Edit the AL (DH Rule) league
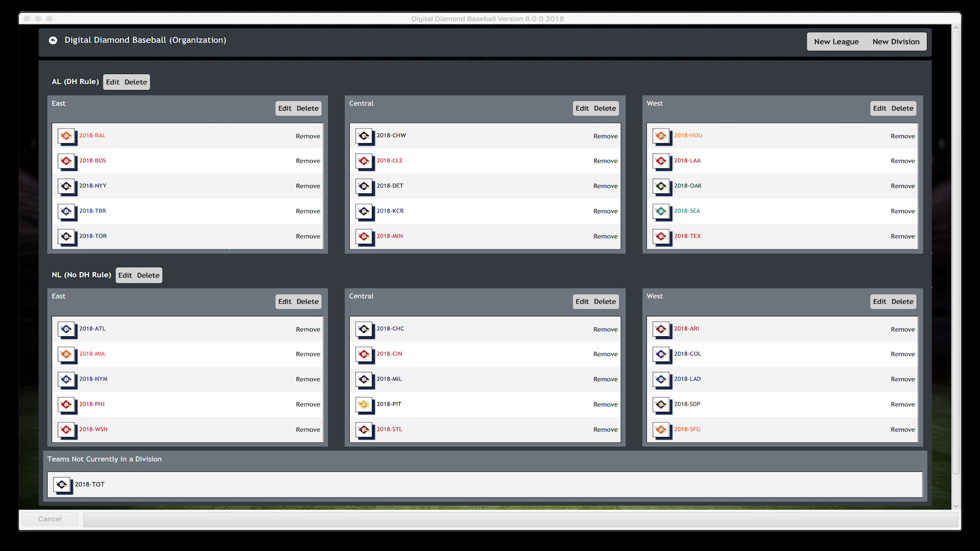 click(x=113, y=82)
